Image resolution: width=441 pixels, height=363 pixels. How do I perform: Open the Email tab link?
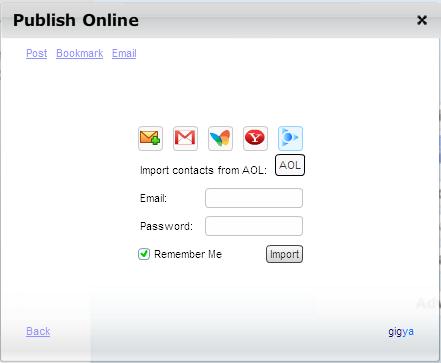coord(124,53)
